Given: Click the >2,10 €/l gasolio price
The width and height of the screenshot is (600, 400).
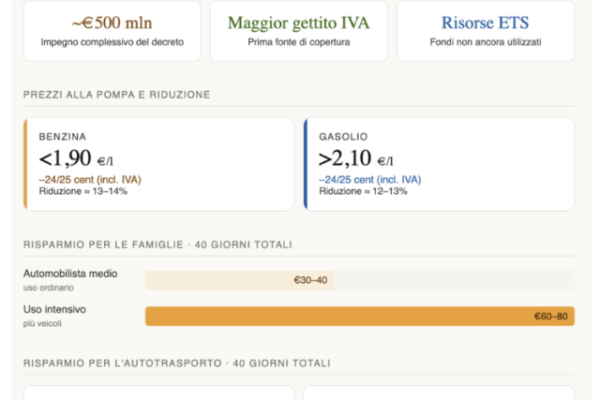Looking at the screenshot, I should pos(357,158).
